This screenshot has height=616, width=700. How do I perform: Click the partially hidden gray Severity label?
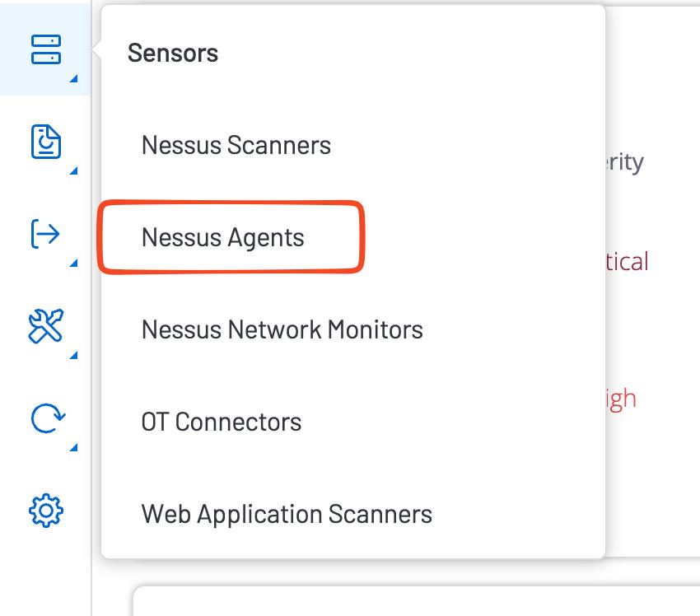624,162
